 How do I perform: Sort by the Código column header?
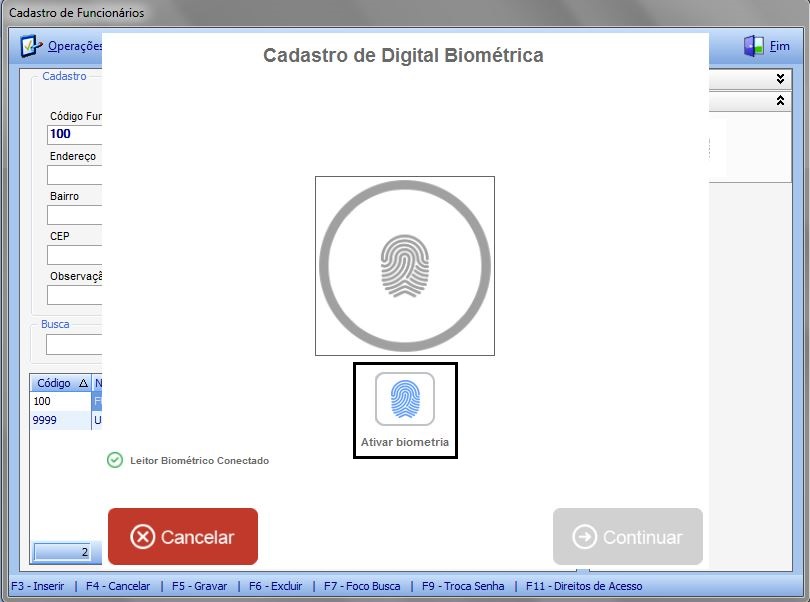60,383
